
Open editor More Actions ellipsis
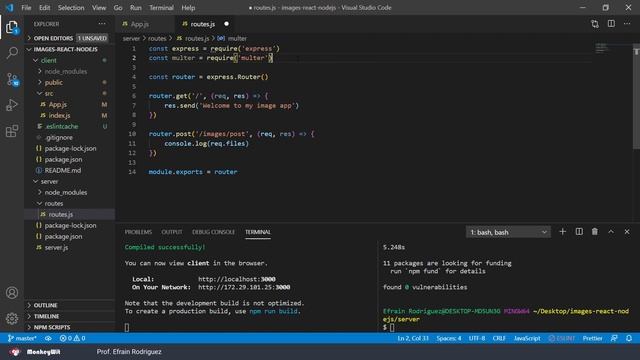pyautogui.click(x=627, y=24)
